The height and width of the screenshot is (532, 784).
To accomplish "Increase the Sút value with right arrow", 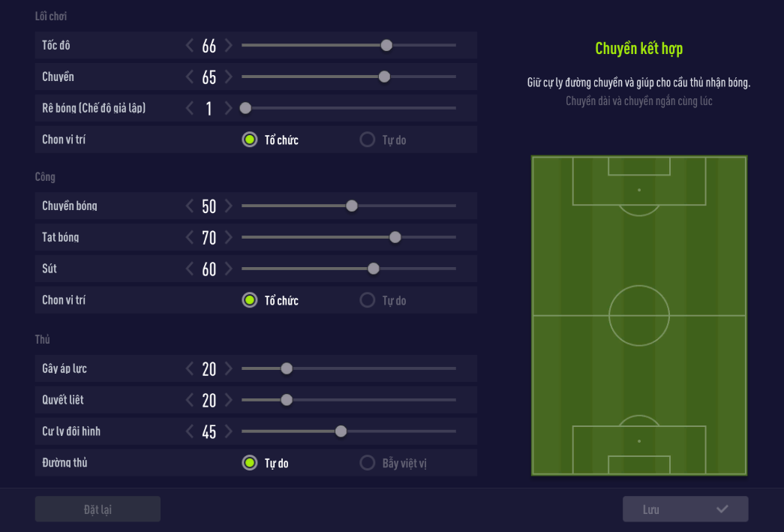I will pyautogui.click(x=229, y=269).
